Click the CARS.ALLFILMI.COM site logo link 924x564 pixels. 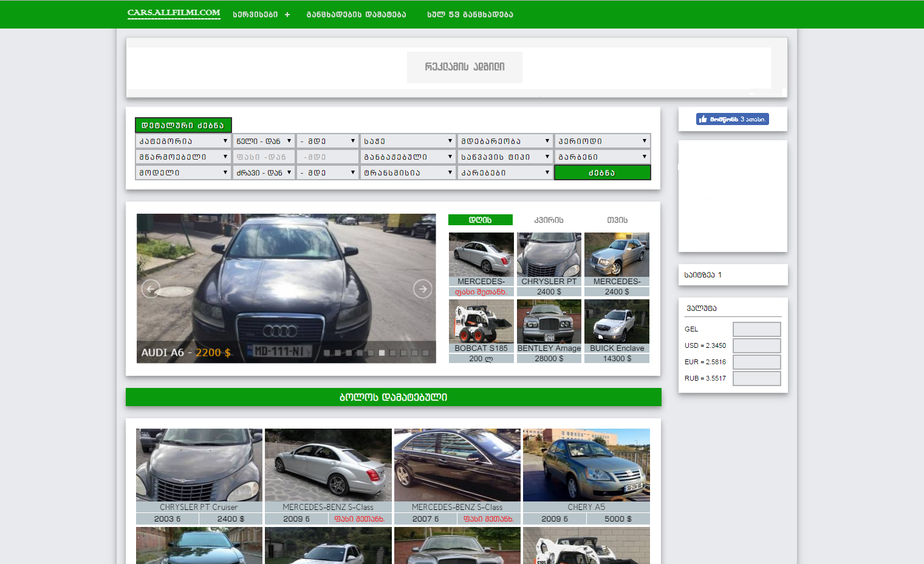click(x=174, y=13)
